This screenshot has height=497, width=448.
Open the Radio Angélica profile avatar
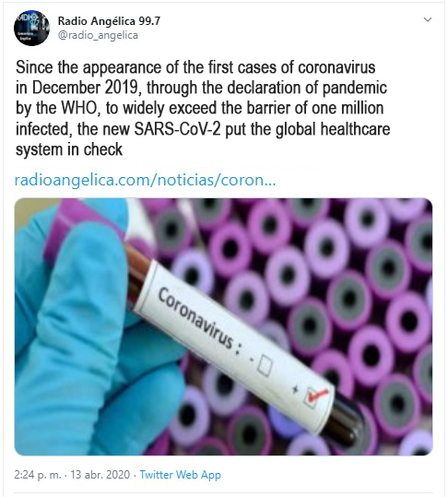31,28
